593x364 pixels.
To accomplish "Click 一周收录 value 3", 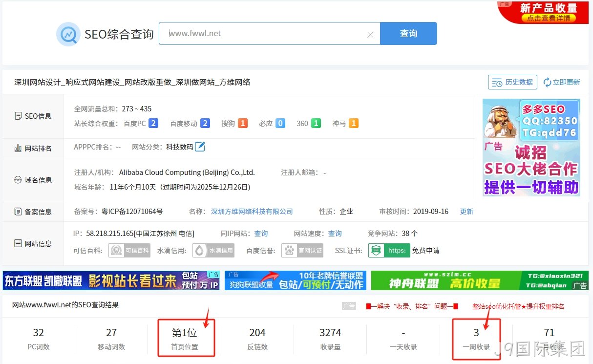I will pos(476,333).
